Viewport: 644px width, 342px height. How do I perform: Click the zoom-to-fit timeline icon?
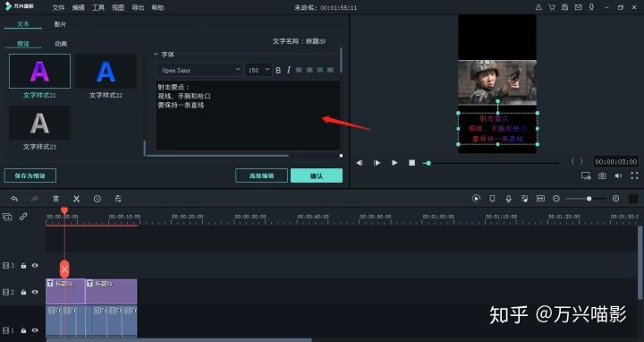[x=540, y=199]
